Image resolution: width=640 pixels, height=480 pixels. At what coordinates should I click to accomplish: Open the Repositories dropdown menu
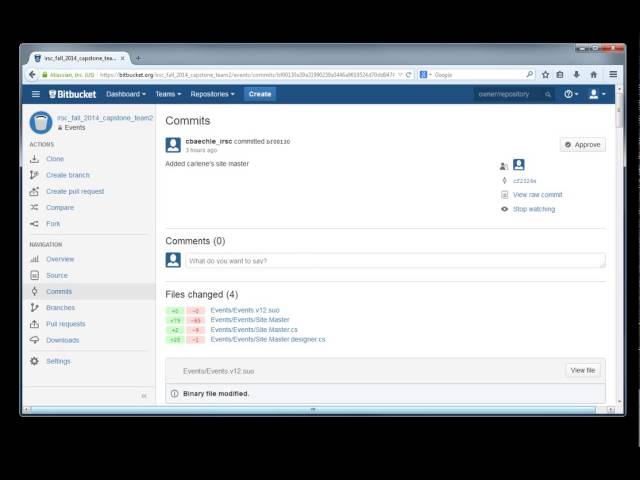(212, 94)
